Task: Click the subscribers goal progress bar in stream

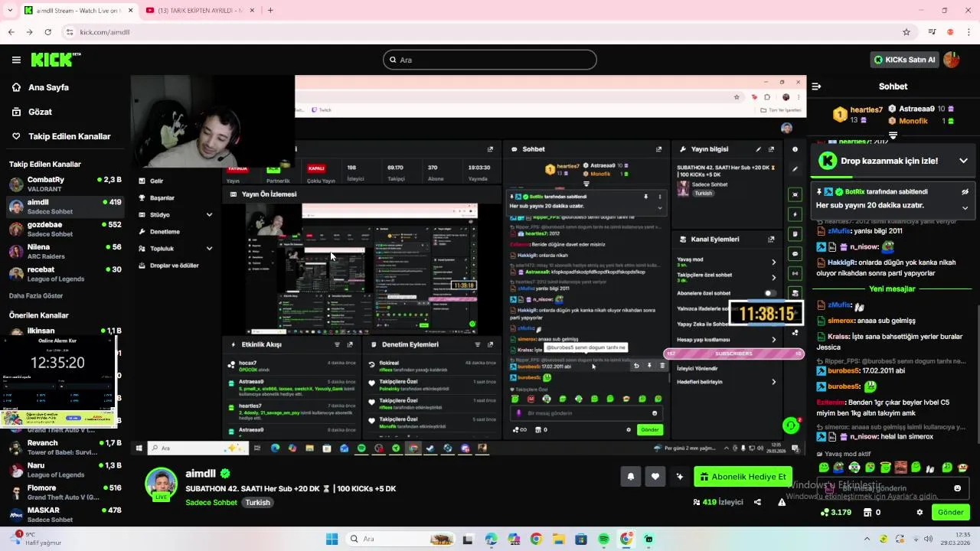Action: (x=733, y=354)
